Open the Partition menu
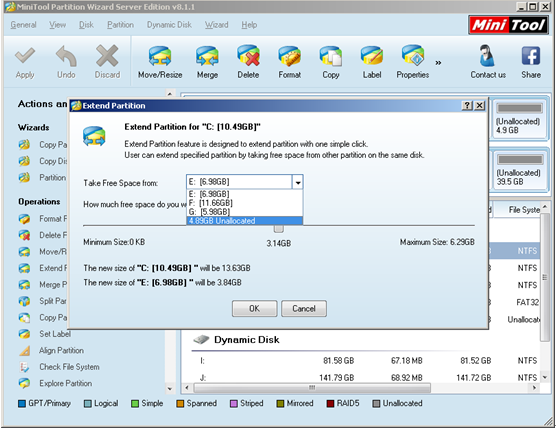 tap(121, 25)
